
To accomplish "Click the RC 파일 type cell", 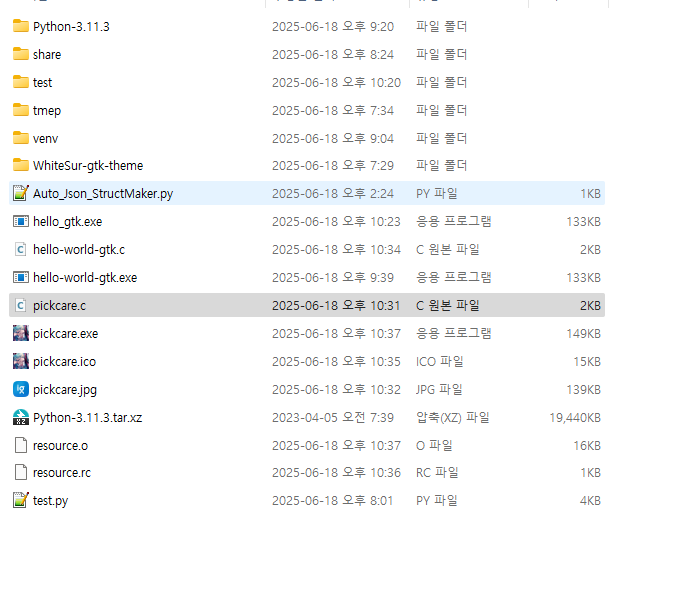I will [x=437, y=472].
